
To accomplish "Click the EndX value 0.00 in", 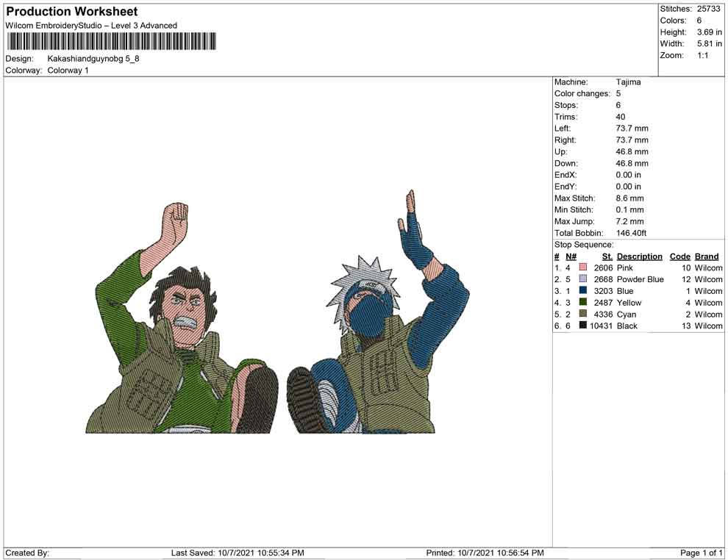I will (x=628, y=175).
